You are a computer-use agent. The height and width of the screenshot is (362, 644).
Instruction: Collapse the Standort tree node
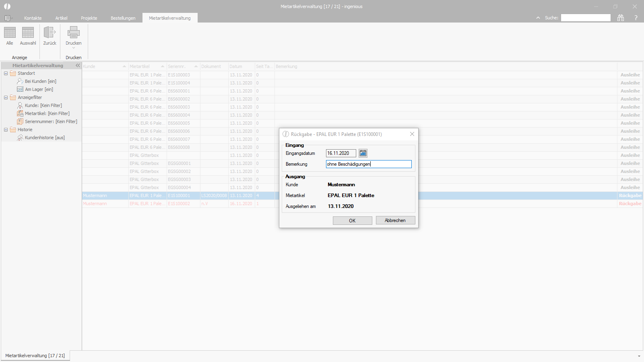6,73
